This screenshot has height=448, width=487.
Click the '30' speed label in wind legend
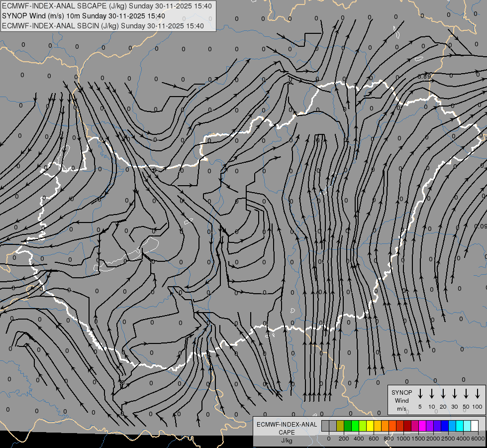coord(454,407)
